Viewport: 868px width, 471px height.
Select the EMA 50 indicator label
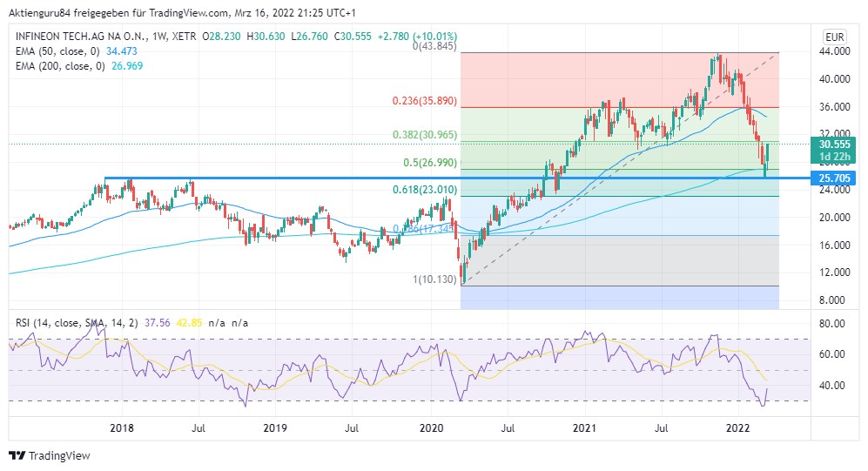coord(57,51)
